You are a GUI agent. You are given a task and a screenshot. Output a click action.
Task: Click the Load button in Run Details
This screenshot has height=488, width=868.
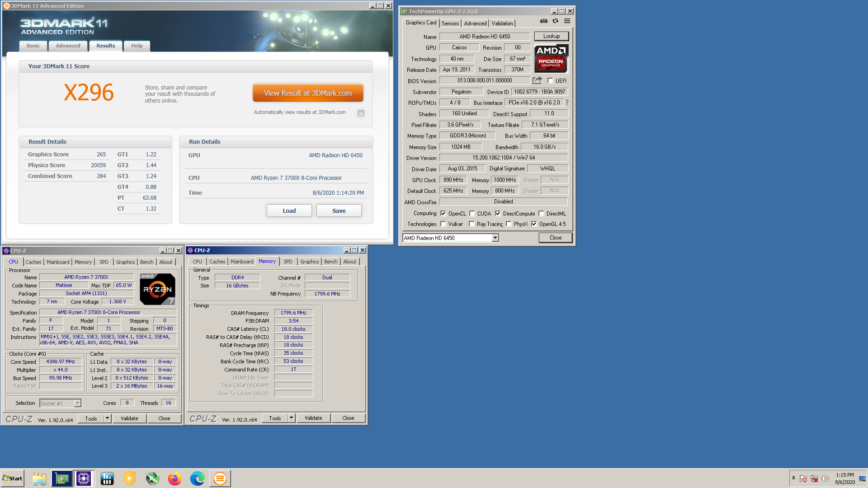289,211
